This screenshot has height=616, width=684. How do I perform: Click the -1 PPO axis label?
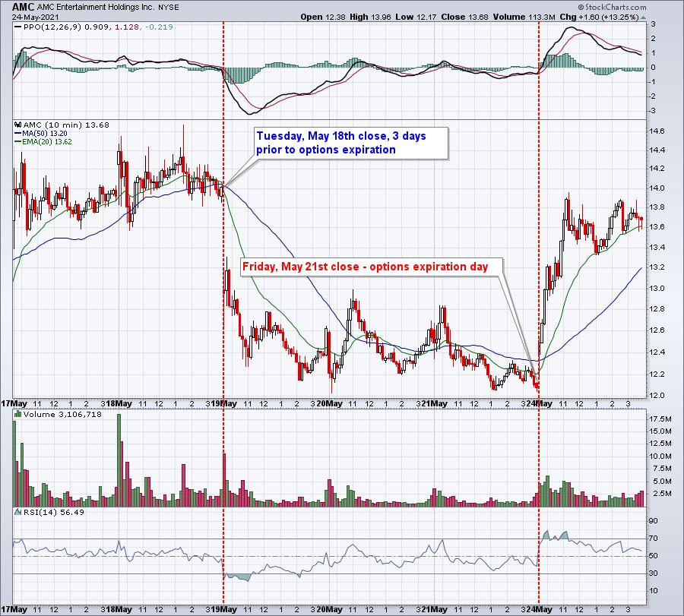[x=652, y=81]
